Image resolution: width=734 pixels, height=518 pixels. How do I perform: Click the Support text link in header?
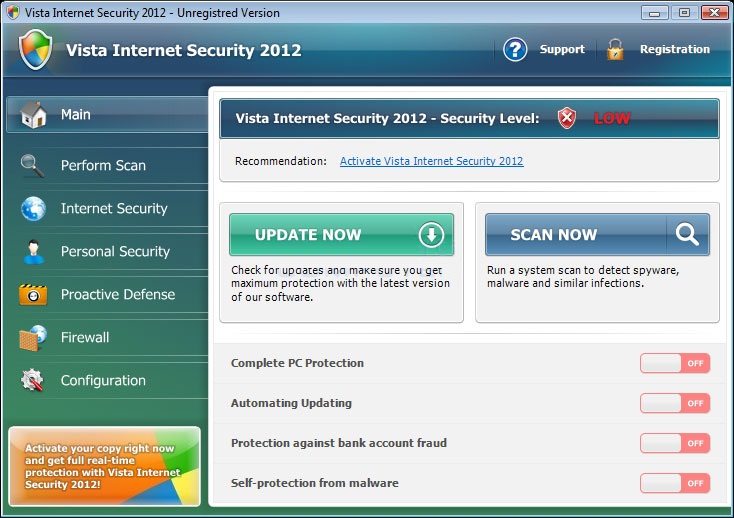(x=562, y=49)
